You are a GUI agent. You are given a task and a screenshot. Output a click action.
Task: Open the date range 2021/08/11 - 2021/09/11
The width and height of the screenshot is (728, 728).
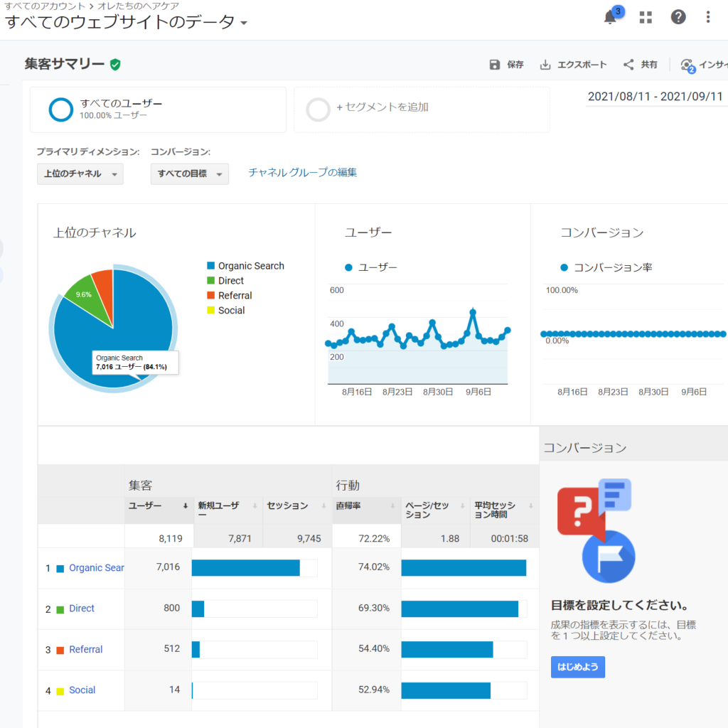click(x=655, y=97)
